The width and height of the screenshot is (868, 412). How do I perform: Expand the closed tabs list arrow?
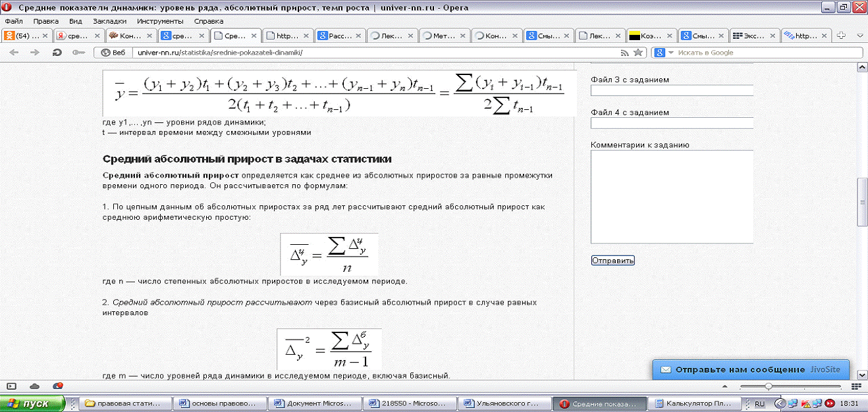click(x=859, y=36)
